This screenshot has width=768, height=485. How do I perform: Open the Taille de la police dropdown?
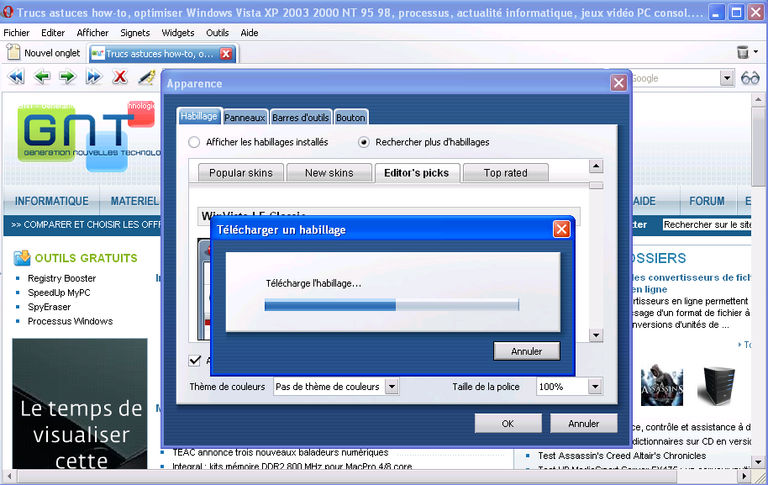(595, 387)
